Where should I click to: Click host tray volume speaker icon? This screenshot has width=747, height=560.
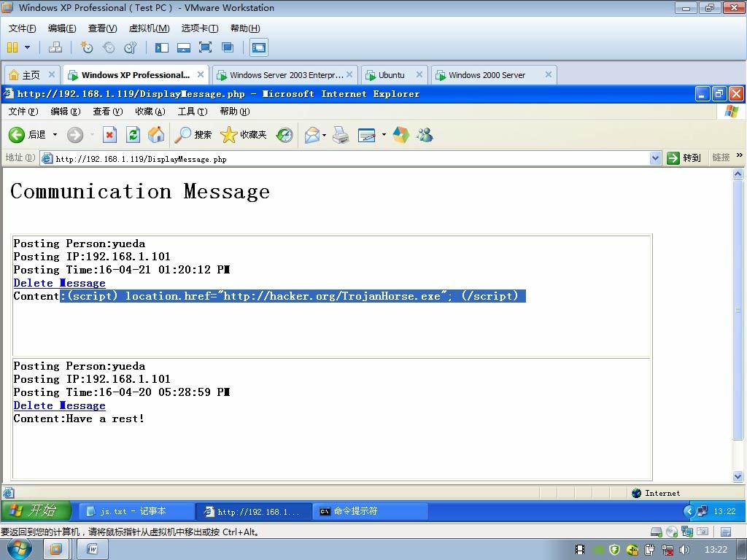coord(684,550)
